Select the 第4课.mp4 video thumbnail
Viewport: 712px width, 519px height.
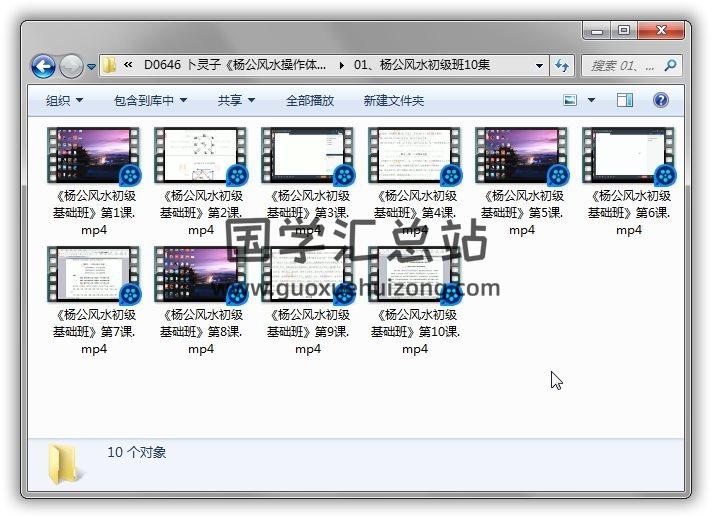pos(415,156)
